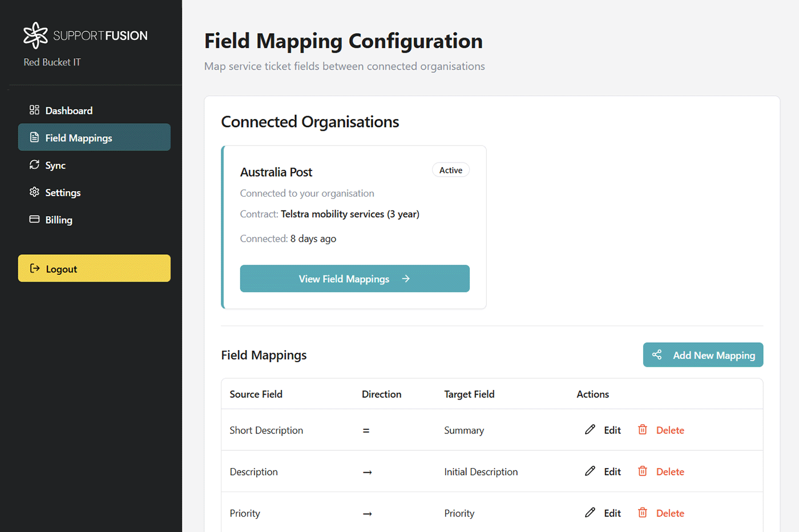Click the 'Short Description' source cell

[x=267, y=431]
